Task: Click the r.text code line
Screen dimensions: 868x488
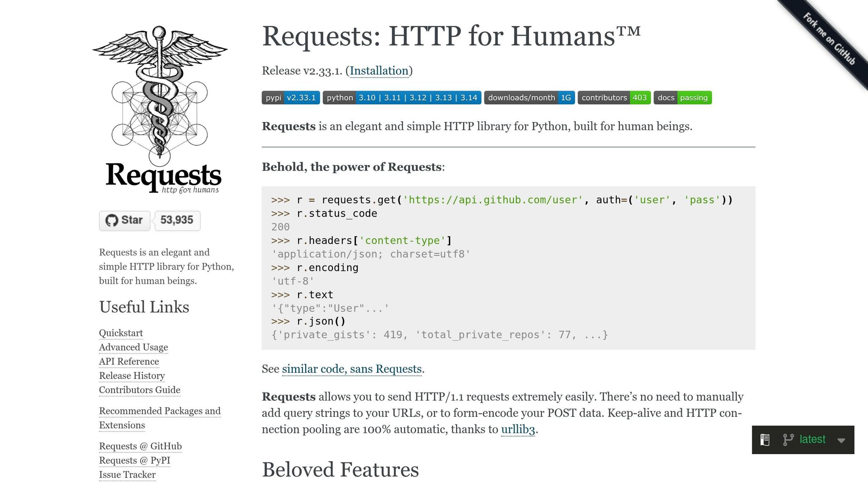Action: tap(302, 295)
